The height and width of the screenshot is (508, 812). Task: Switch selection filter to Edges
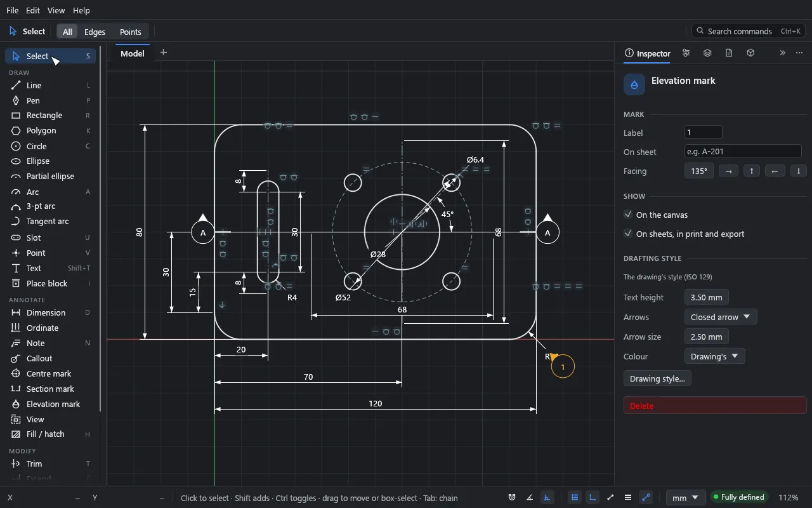95,32
